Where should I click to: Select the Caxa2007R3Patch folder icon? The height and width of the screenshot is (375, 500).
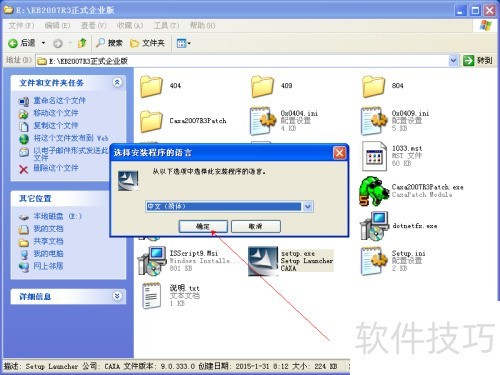point(151,121)
